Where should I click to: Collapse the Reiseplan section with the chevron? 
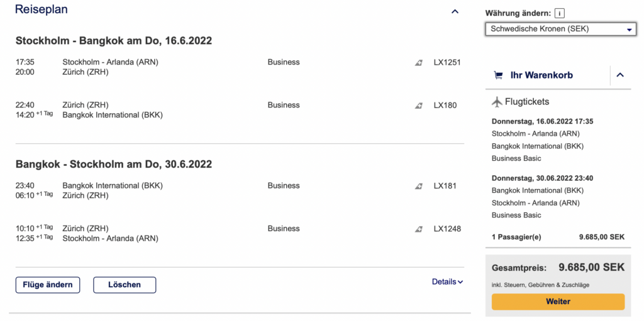(x=455, y=11)
